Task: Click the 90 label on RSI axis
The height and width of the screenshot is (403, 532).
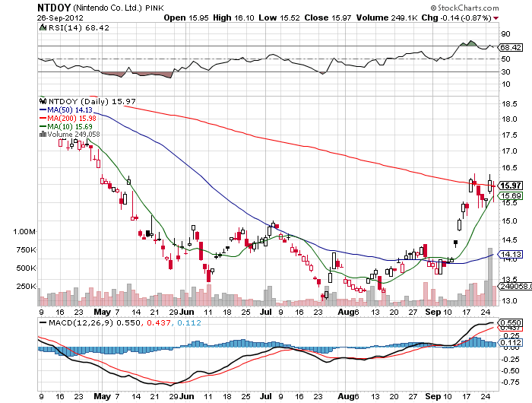Action: pyautogui.click(x=506, y=34)
